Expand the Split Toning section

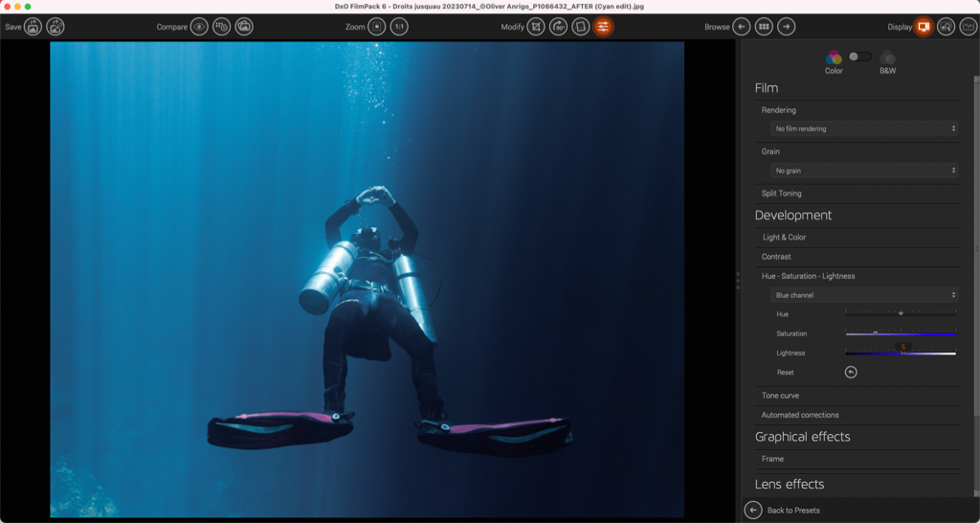click(782, 193)
